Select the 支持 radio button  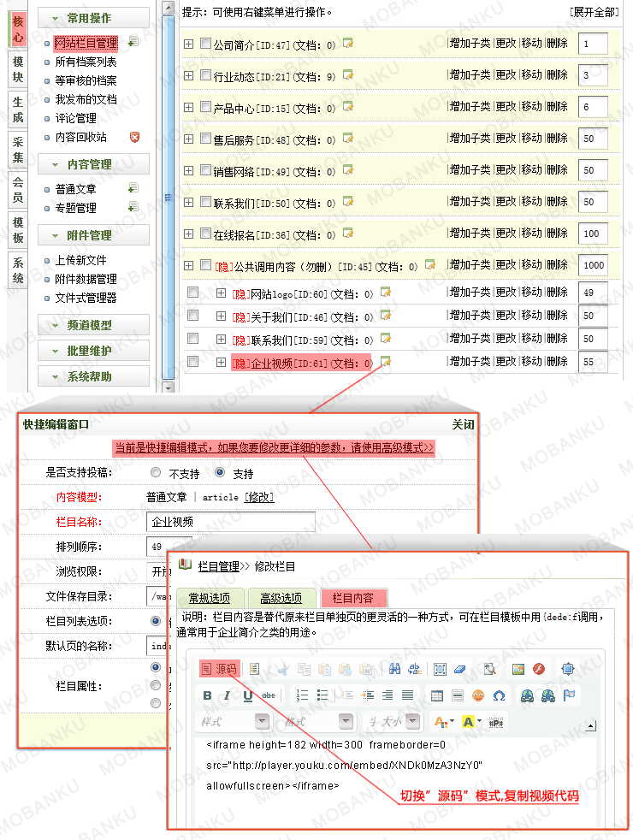coord(220,472)
